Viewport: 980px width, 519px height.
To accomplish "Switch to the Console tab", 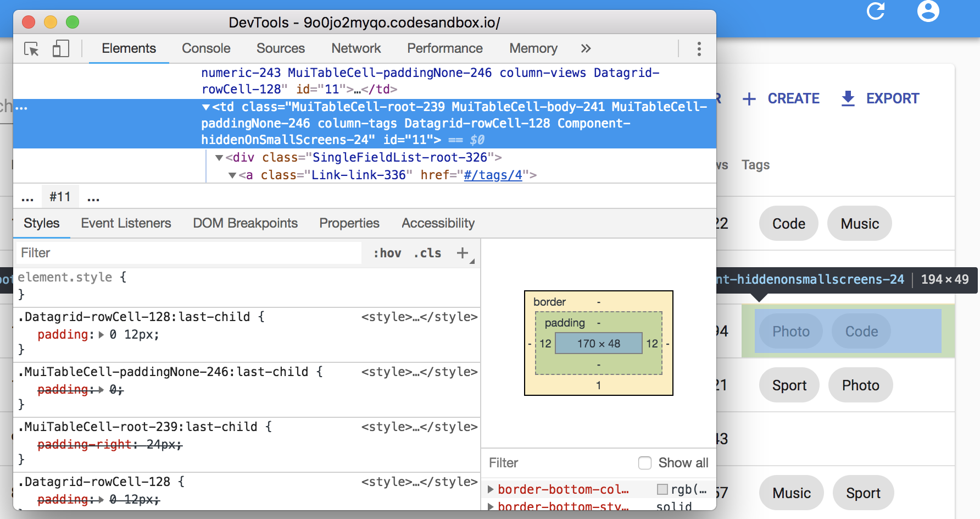I will click(x=205, y=48).
